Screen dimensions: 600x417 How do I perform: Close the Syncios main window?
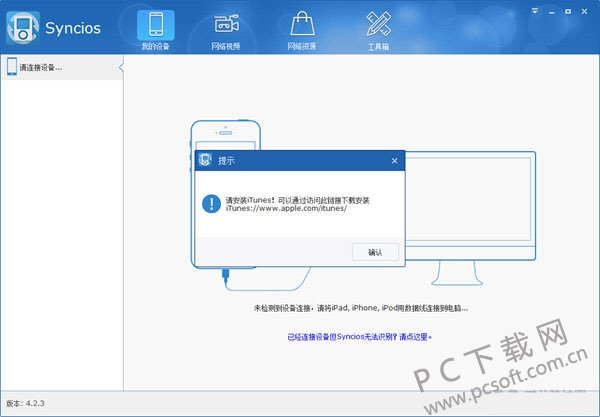[584, 11]
